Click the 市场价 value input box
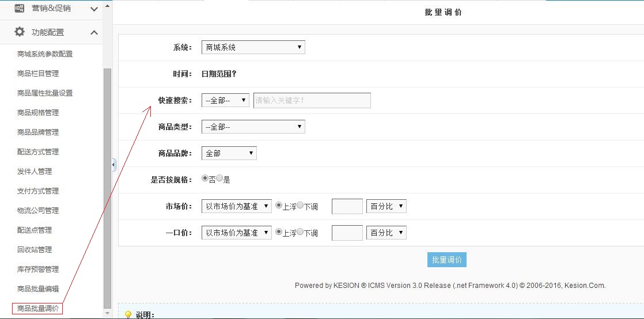 click(x=347, y=206)
